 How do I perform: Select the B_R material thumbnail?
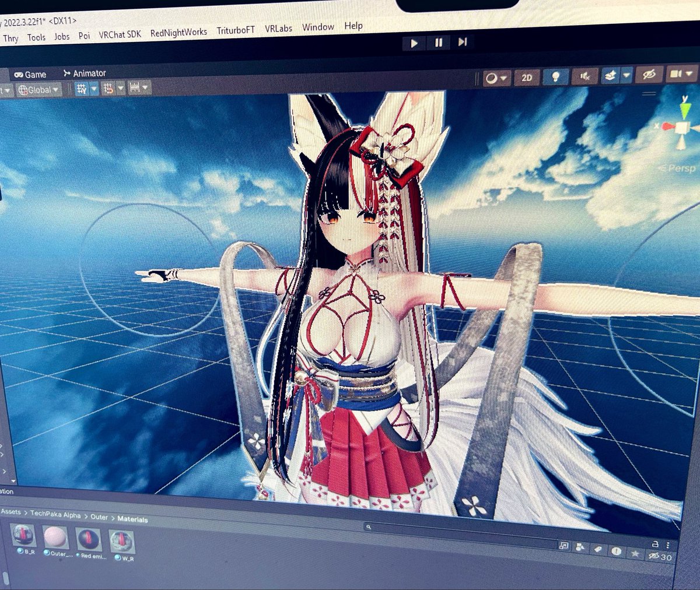[x=23, y=536]
